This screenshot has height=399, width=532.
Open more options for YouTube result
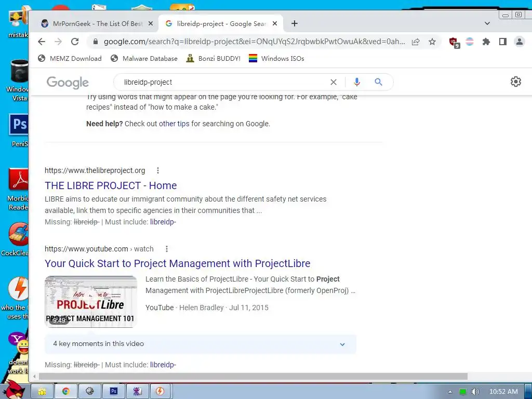(167, 249)
